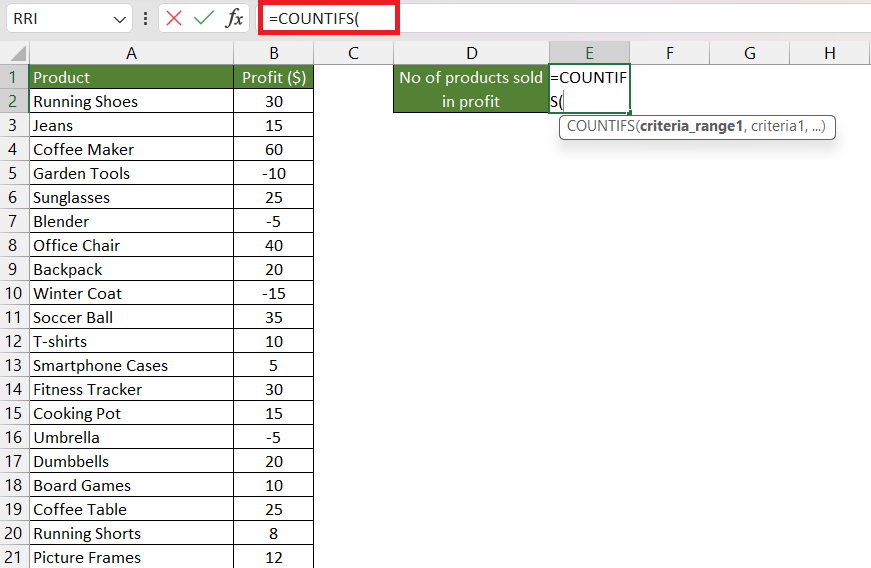
Task: Select column G header
Action: tap(749, 53)
